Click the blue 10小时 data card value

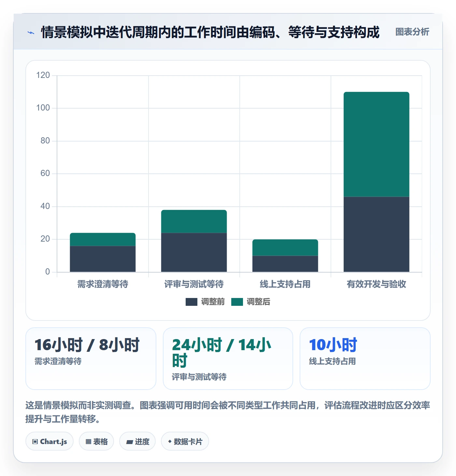[333, 345]
